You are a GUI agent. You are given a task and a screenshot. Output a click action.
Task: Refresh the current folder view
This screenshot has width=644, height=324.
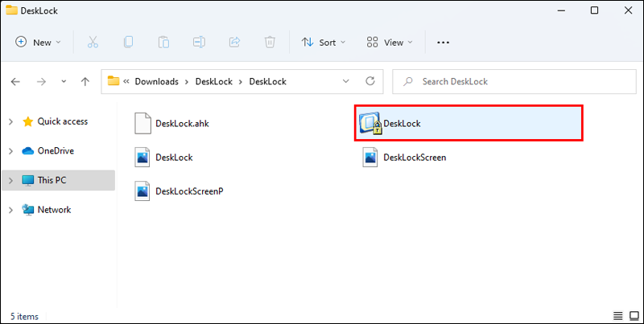click(370, 81)
